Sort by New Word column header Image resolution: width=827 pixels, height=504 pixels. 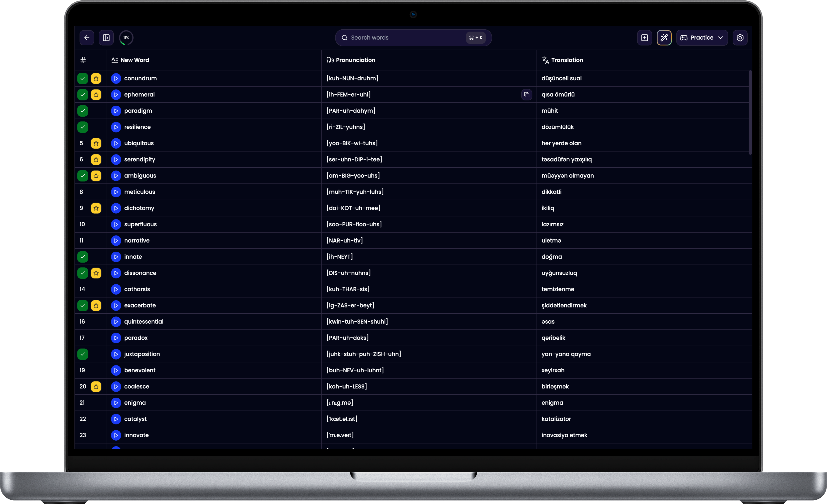coord(134,60)
